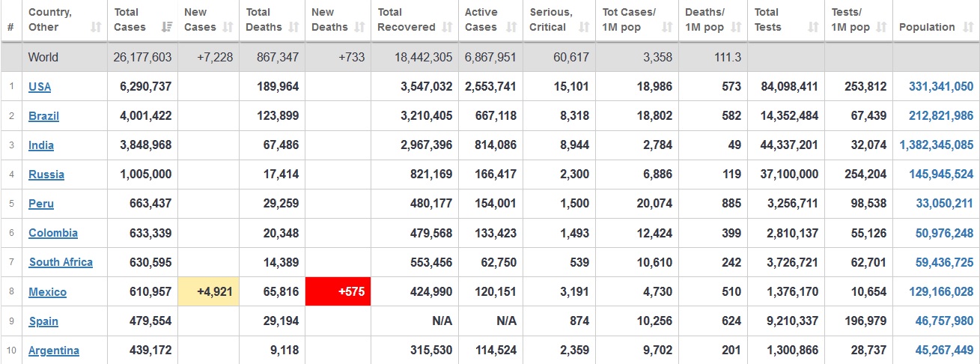Open the USA country link

(40, 87)
